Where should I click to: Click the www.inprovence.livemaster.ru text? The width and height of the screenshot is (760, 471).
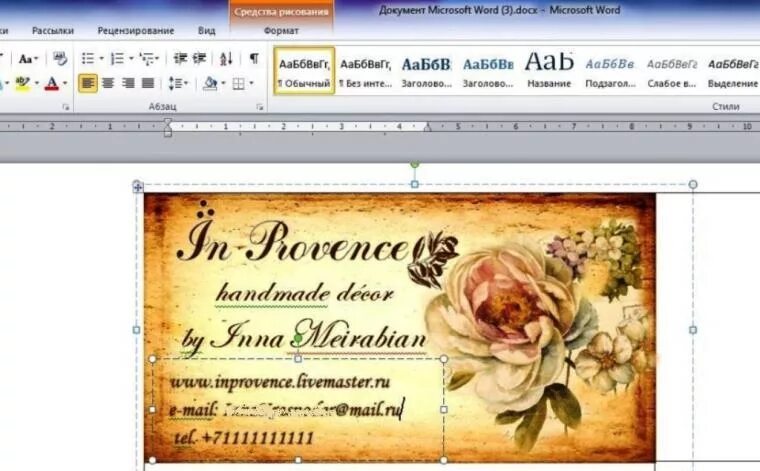(x=280, y=382)
